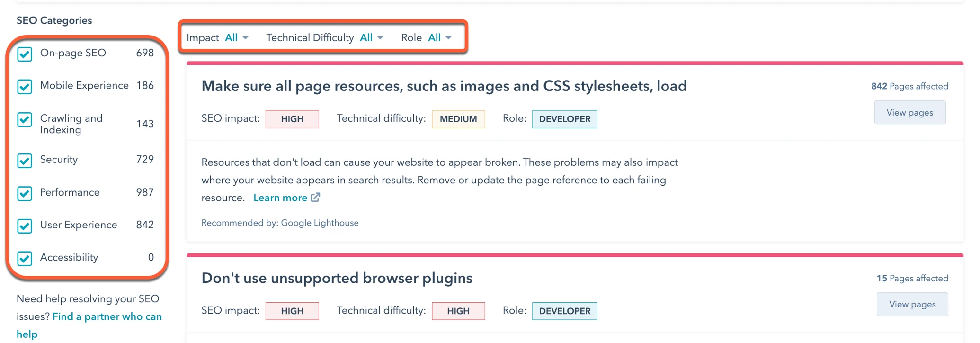The height and width of the screenshot is (343, 980).
Task: View pages for unsupported browser plugins
Action: click(x=912, y=305)
